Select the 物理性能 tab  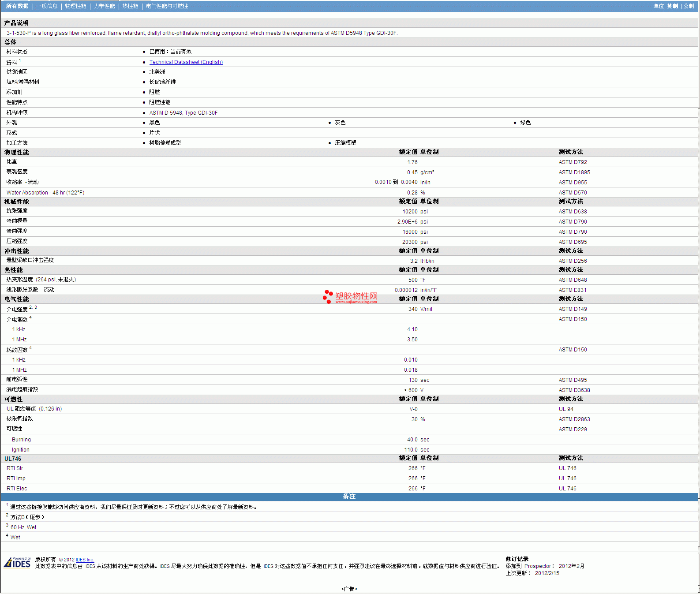(x=75, y=6)
